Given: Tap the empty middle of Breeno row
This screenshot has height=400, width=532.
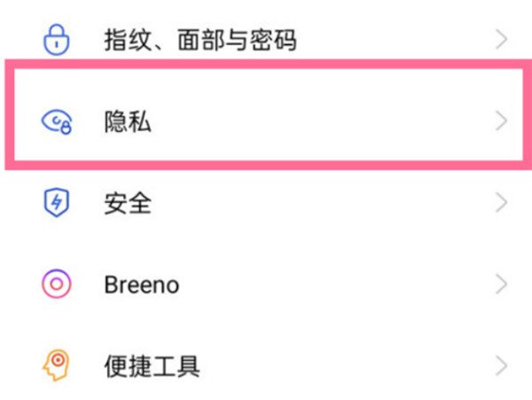Looking at the screenshot, I should click(x=337, y=285).
